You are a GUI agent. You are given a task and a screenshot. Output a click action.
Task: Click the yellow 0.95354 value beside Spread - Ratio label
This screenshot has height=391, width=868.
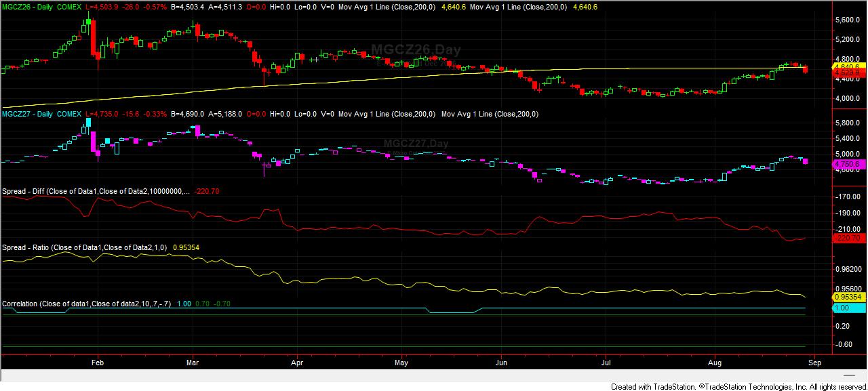(x=186, y=247)
